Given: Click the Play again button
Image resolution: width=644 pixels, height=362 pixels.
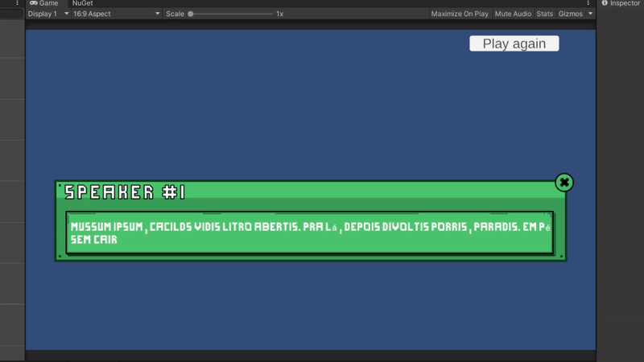Looking at the screenshot, I should (x=514, y=43).
